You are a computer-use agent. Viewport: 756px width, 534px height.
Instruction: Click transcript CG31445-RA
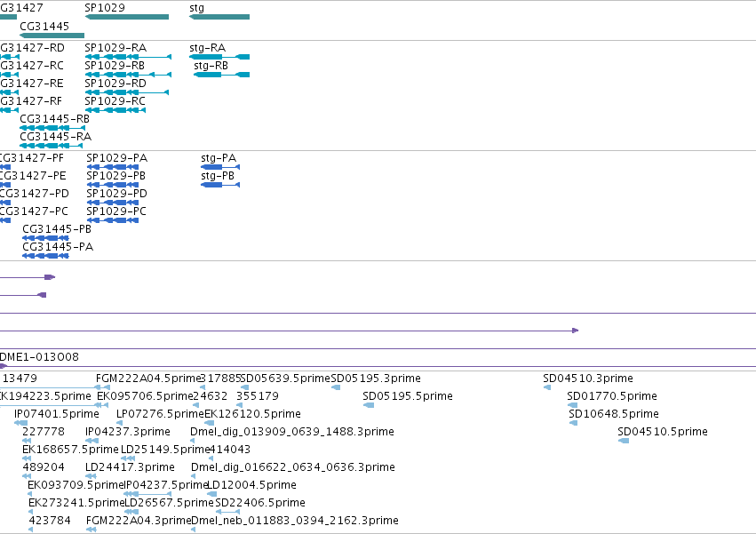tap(52, 146)
